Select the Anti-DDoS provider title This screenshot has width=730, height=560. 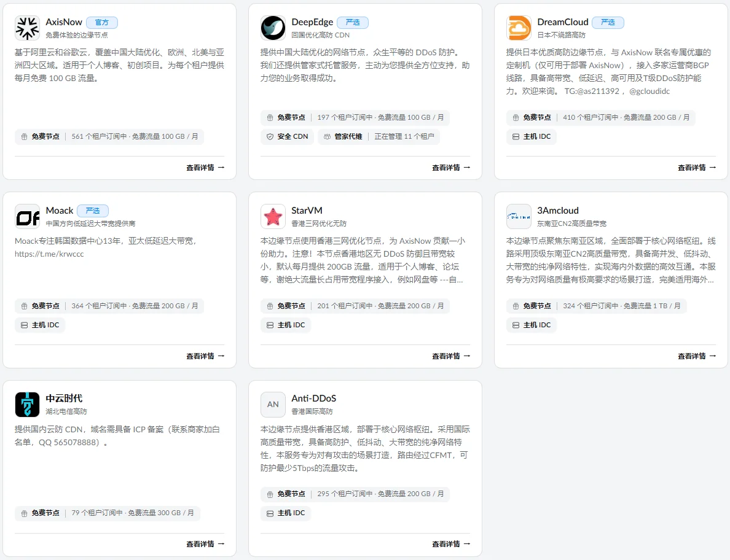[x=314, y=398]
